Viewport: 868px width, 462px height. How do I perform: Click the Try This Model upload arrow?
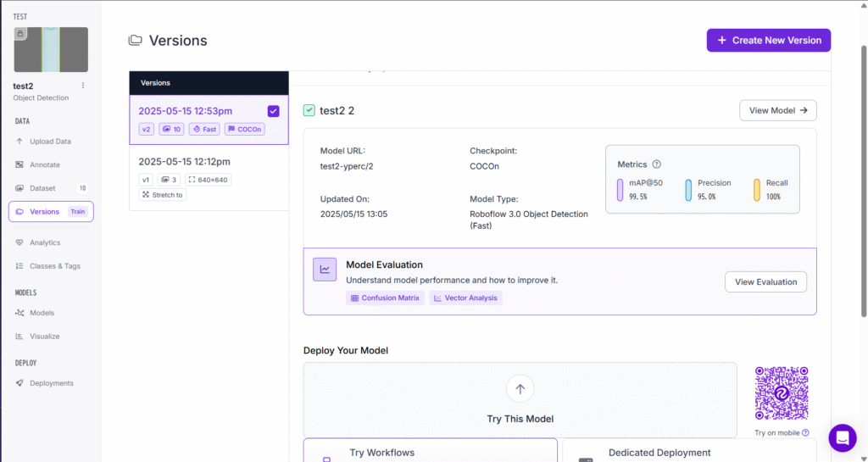click(520, 389)
